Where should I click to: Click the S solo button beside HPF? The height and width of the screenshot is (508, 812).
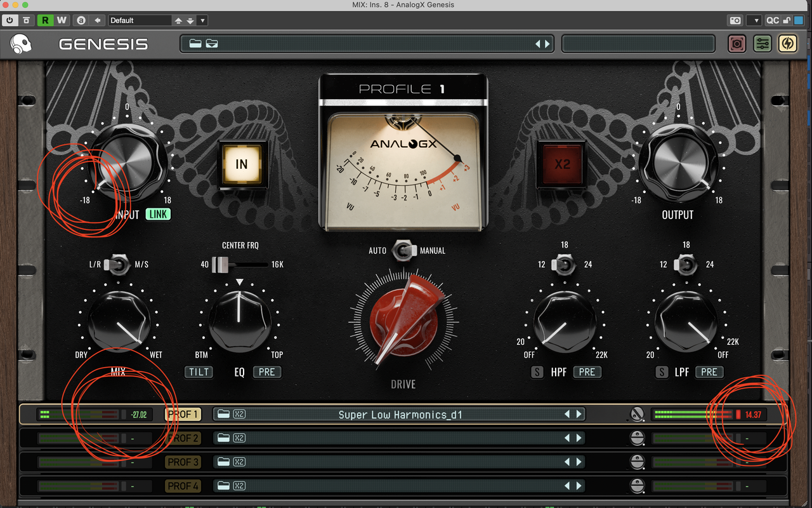pyautogui.click(x=537, y=372)
